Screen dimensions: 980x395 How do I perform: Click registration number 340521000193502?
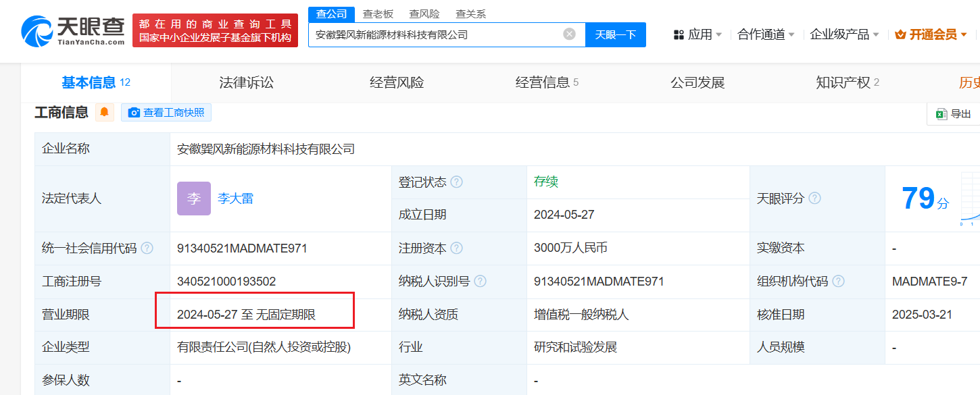pos(226,282)
